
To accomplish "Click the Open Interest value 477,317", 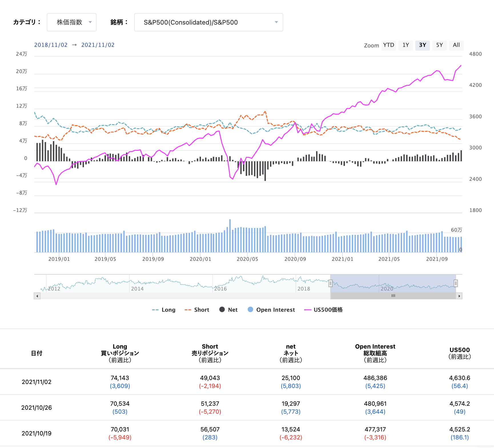I will (375, 429).
